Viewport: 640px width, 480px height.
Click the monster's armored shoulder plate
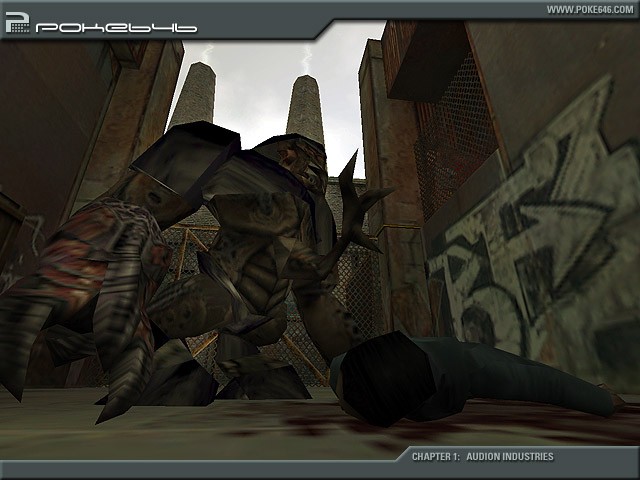180,160
